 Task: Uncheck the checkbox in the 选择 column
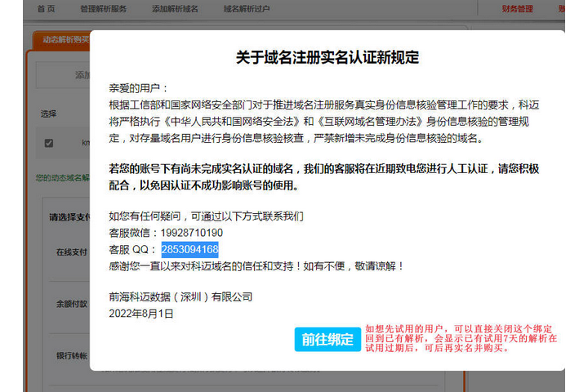[x=49, y=143]
